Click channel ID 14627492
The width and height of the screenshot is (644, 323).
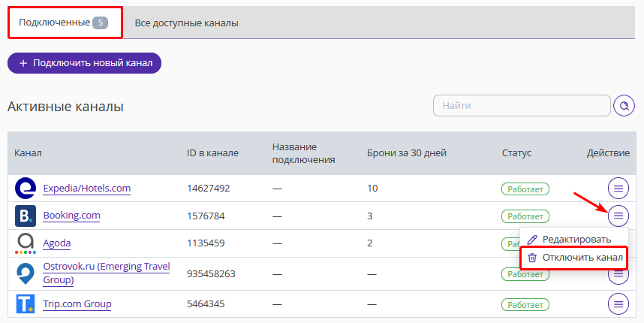(208, 189)
